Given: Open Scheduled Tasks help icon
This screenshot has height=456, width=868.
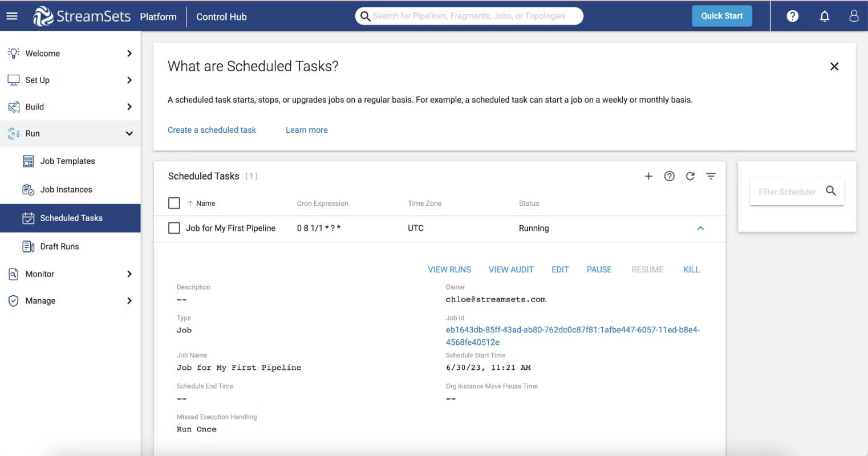Looking at the screenshot, I should [x=670, y=176].
